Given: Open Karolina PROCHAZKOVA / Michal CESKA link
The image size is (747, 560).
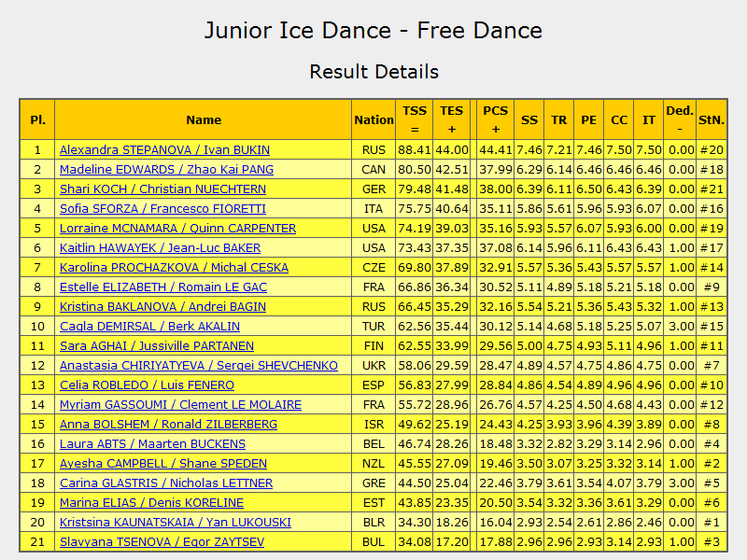Looking at the screenshot, I should pos(174,268).
